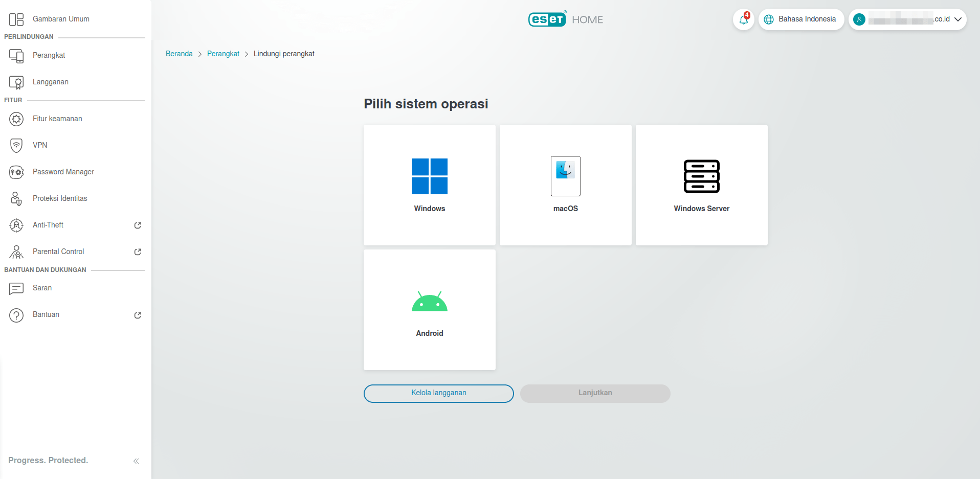Screen dimensions: 980x479
Task: Collapse the sidebar with double-chevron
Action: [x=136, y=461]
